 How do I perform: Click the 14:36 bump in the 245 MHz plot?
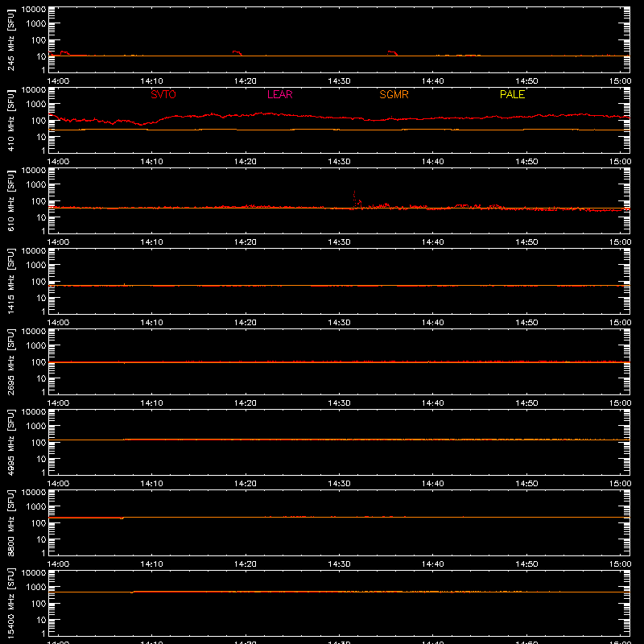[x=392, y=53]
